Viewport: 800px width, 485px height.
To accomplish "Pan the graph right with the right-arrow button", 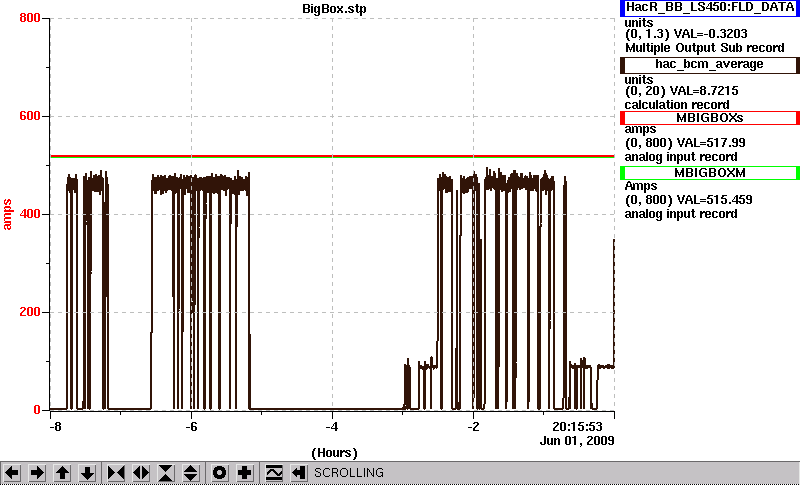I will coord(37,473).
